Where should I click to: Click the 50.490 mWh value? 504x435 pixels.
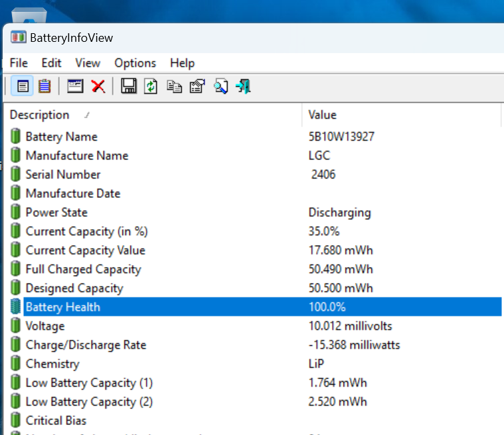(341, 269)
